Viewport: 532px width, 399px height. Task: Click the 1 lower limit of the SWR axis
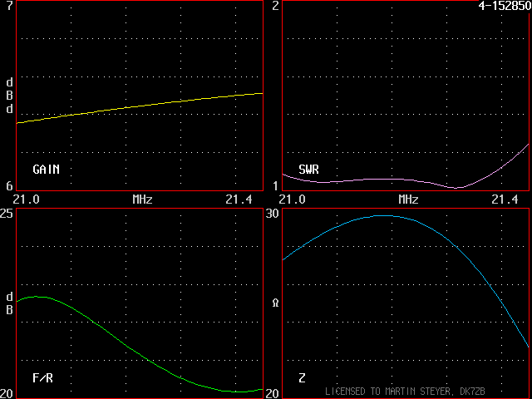coord(275,185)
